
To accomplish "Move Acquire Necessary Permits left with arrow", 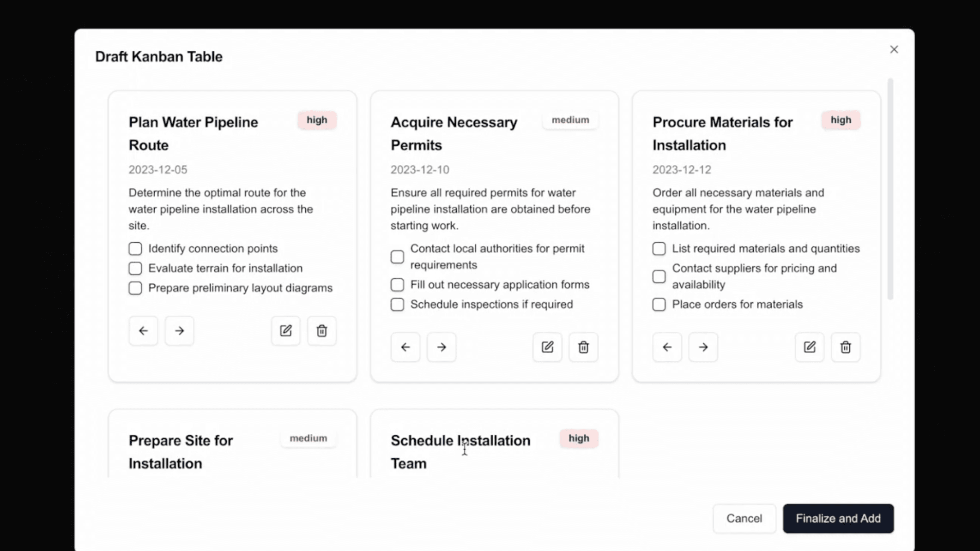I will pos(405,347).
